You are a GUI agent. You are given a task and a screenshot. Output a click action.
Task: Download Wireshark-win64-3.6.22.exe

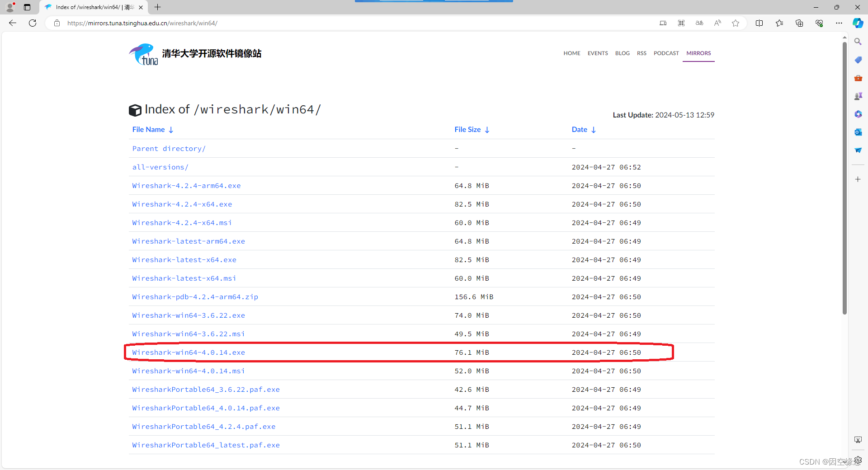pos(189,315)
